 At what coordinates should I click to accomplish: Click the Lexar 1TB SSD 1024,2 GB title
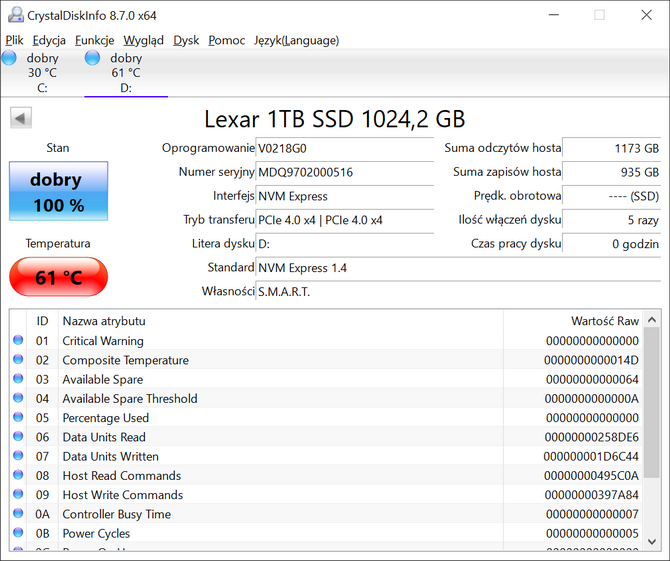(335, 119)
